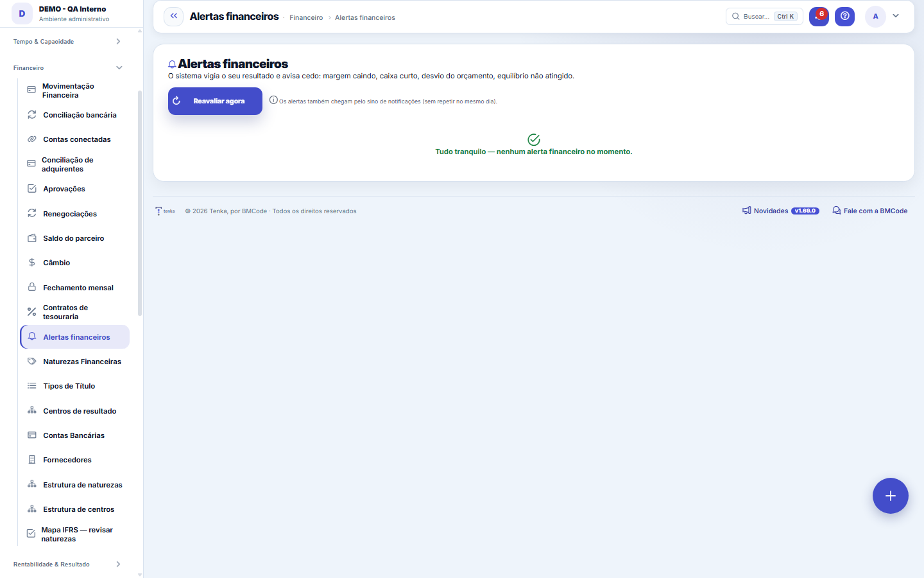The image size is (924, 578).
Task: Click the user avatar labeled A
Action: [875, 16]
